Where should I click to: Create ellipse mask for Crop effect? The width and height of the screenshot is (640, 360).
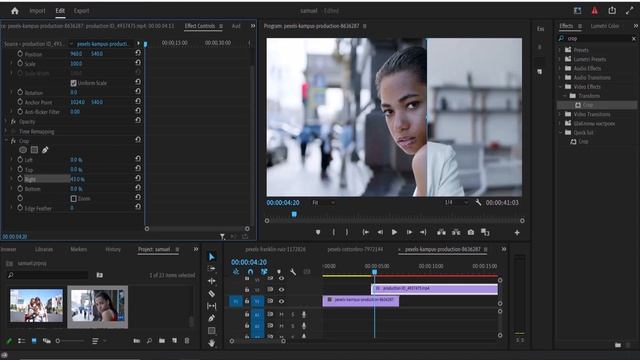tap(23, 150)
